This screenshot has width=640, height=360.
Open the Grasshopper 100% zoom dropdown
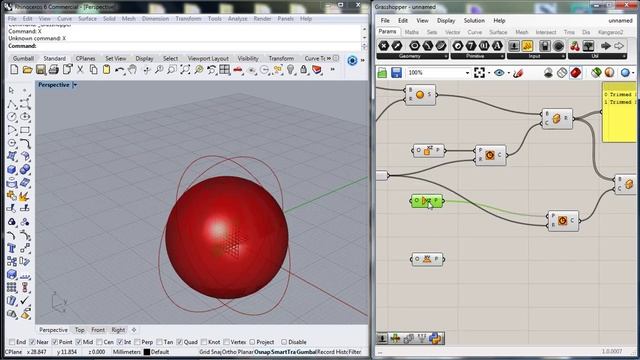(467, 73)
